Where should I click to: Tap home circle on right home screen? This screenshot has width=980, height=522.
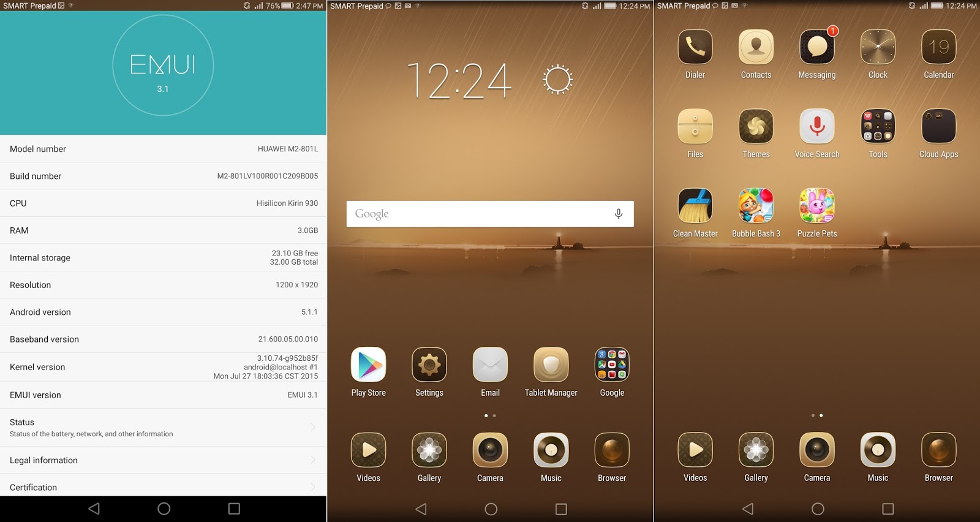pos(818,509)
